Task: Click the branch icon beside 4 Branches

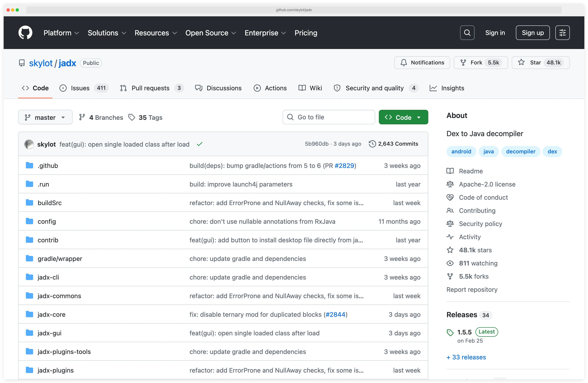Action: pos(82,117)
